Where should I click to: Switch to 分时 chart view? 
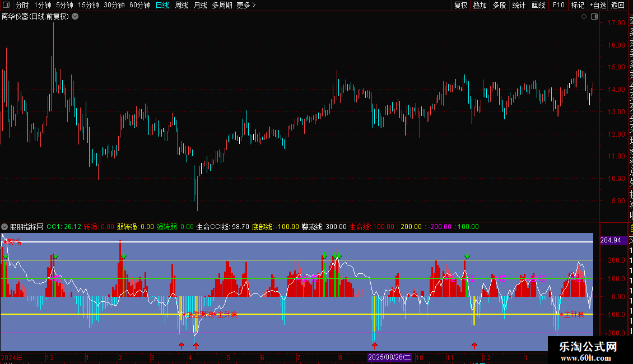22,5
